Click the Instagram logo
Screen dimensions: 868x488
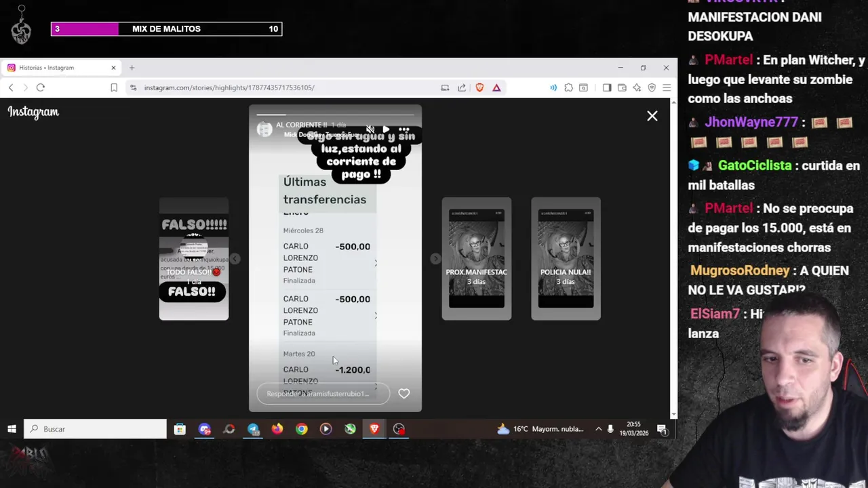pos(33,113)
